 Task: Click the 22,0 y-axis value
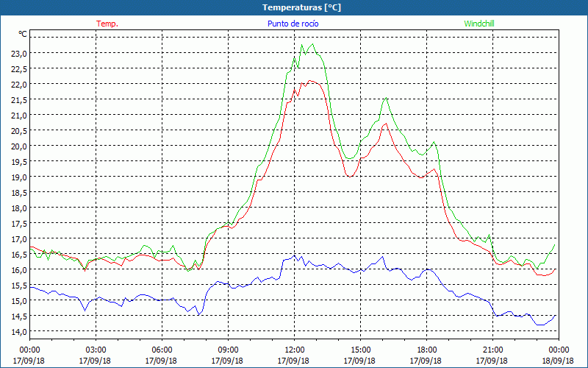point(19,85)
